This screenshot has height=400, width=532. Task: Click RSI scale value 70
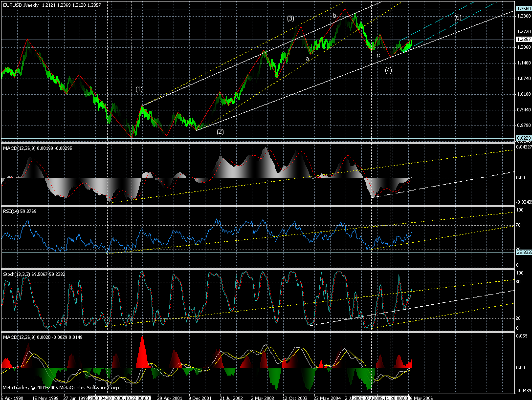pos(518,225)
